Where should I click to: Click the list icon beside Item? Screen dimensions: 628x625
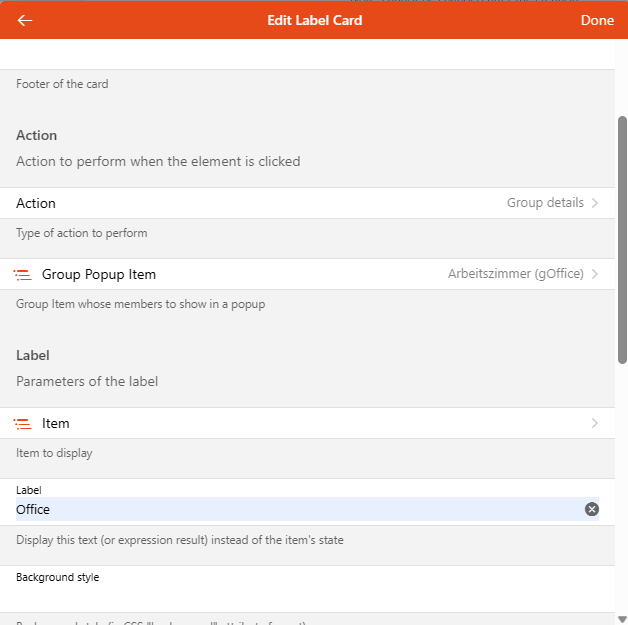(23, 423)
